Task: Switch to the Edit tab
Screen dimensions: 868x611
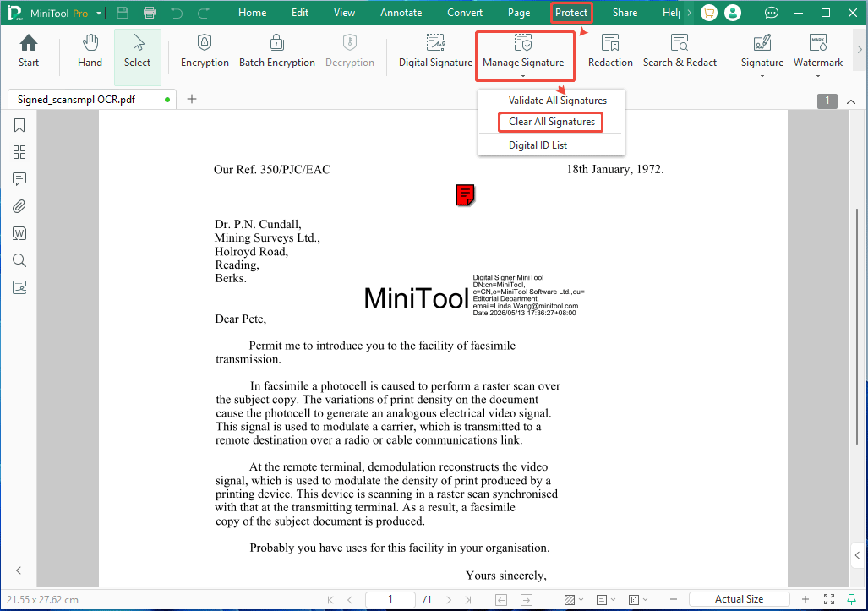Action: click(300, 13)
